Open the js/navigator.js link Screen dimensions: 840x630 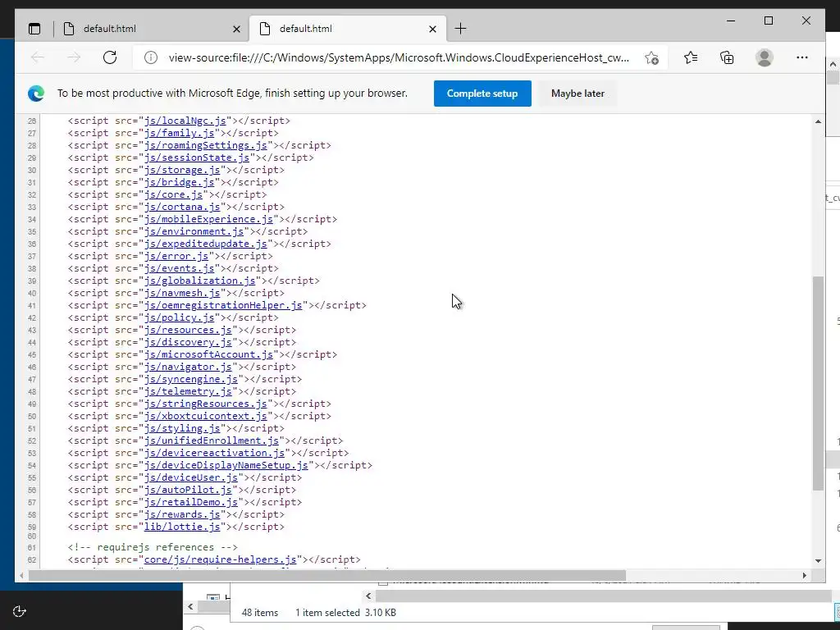point(188,367)
